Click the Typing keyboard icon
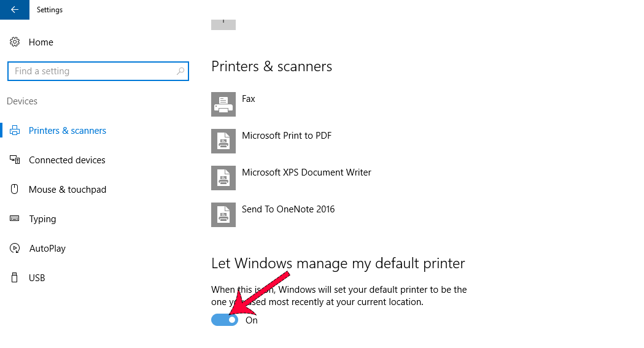 point(14,218)
